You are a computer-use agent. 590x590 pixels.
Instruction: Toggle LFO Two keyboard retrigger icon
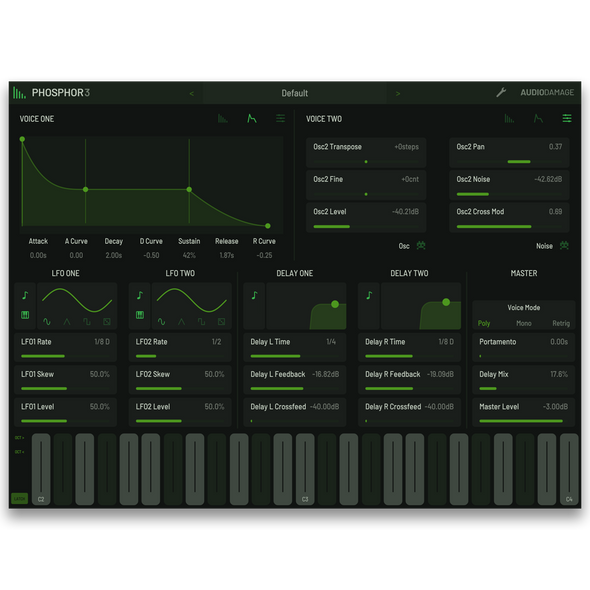tap(140, 315)
